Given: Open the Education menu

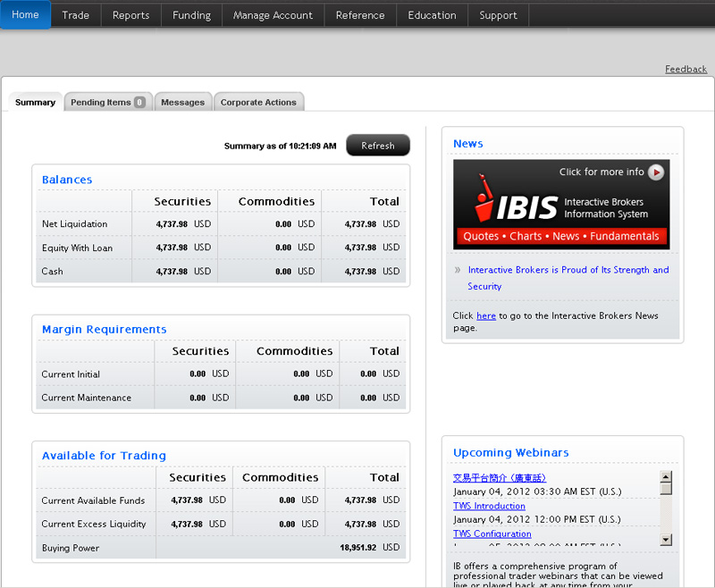Looking at the screenshot, I should coord(432,15).
